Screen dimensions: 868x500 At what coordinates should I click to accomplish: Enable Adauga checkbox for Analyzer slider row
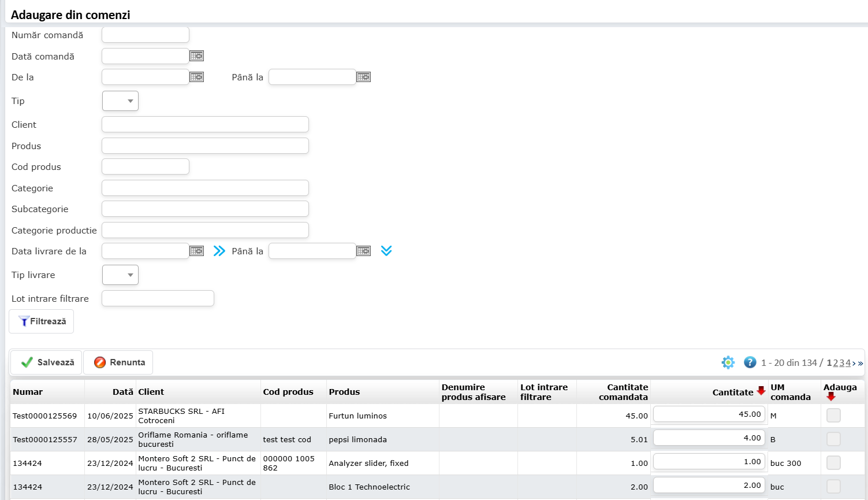point(833,462)
